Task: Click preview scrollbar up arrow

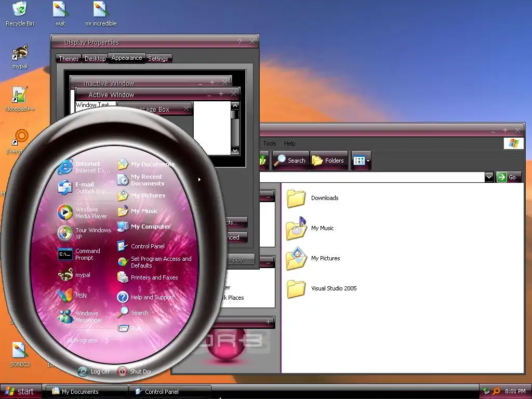Action: coord(235,105)
